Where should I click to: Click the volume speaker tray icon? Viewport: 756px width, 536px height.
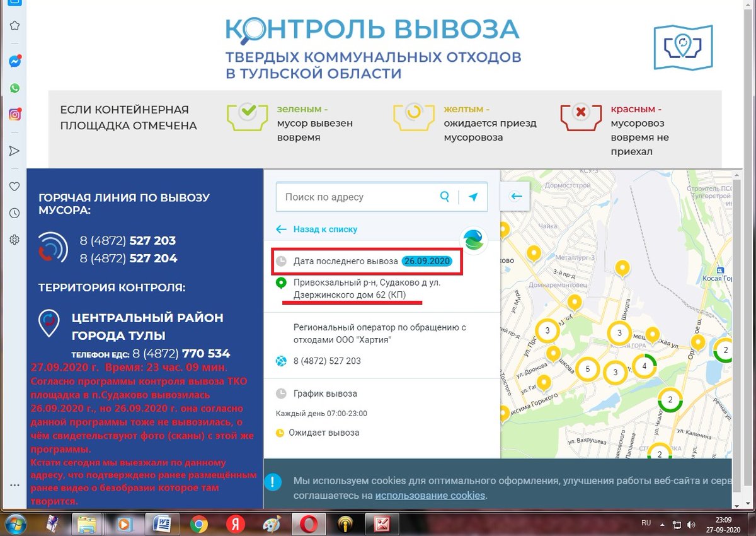click(x=692, y=524)
